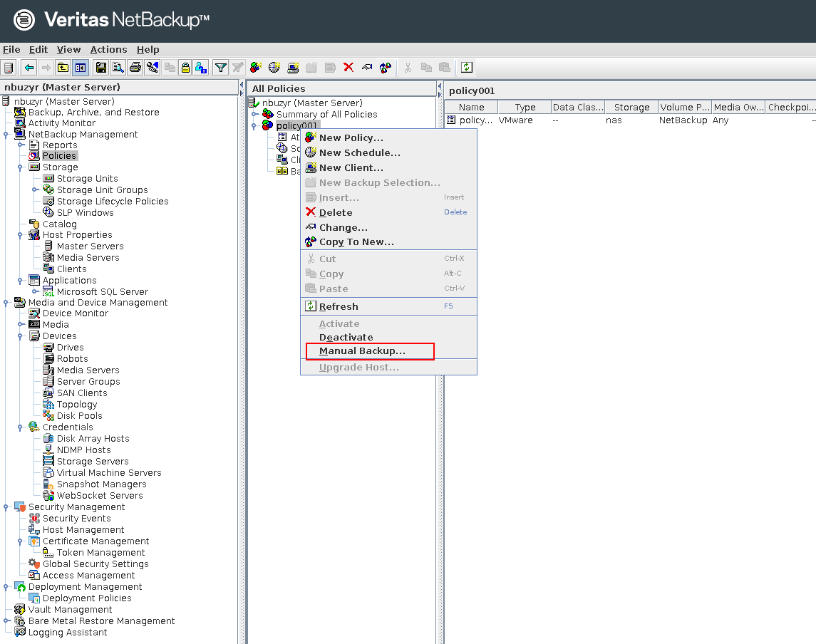The width and height of the screenshot is (816, 644).
Task: Click the up-one-level folder toolbar icon
Action: click(x=63, y=68)
